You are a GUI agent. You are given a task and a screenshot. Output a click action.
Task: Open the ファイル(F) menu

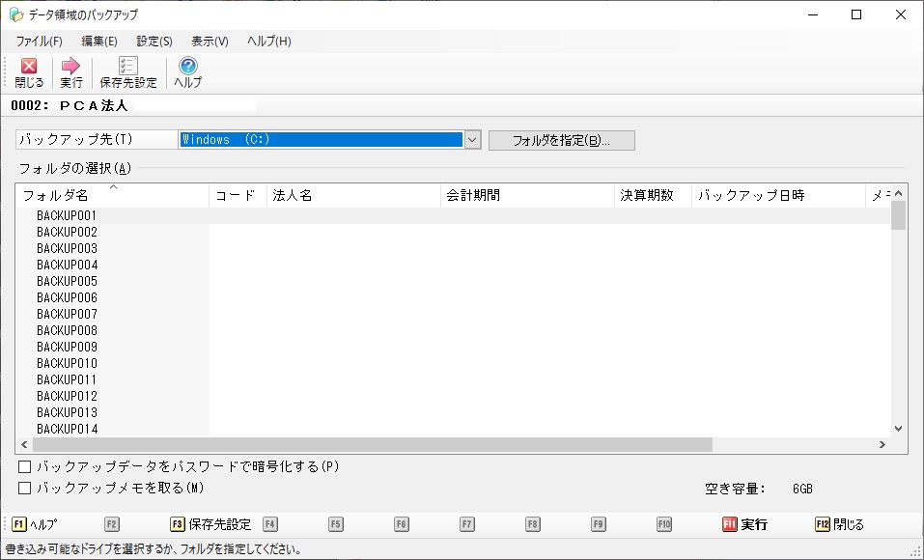(39, 42)
